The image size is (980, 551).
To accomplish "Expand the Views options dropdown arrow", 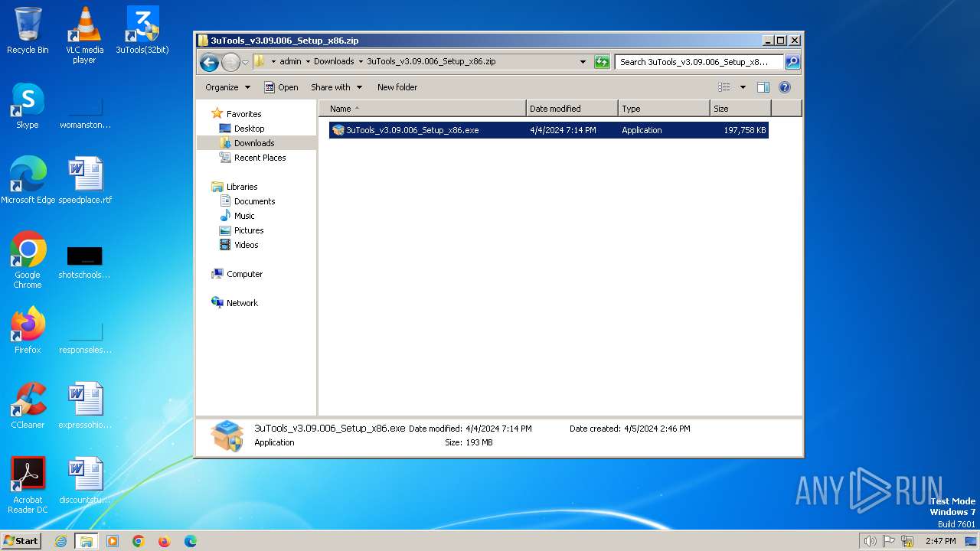I will click(x=742, y=87).
